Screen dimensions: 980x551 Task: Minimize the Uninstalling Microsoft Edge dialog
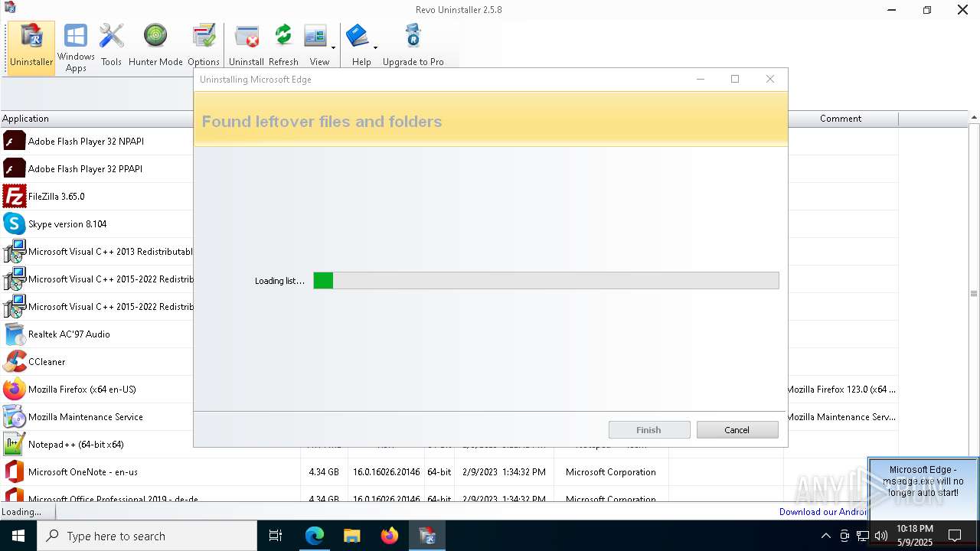[701, 79]
